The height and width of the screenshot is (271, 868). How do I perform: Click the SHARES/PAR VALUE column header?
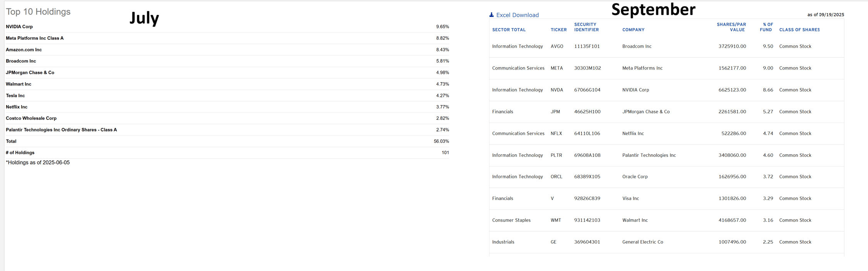pos(731,27)
